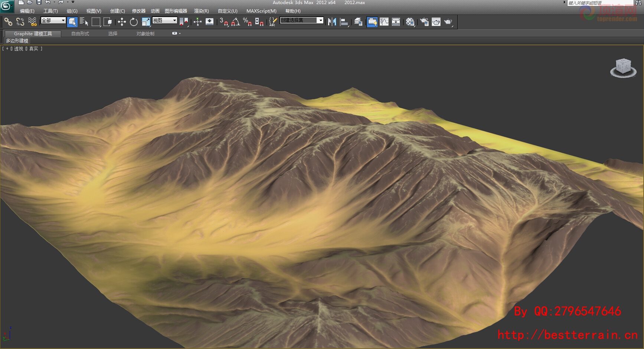Open the Material Editor icon

[x=410, y=22]
